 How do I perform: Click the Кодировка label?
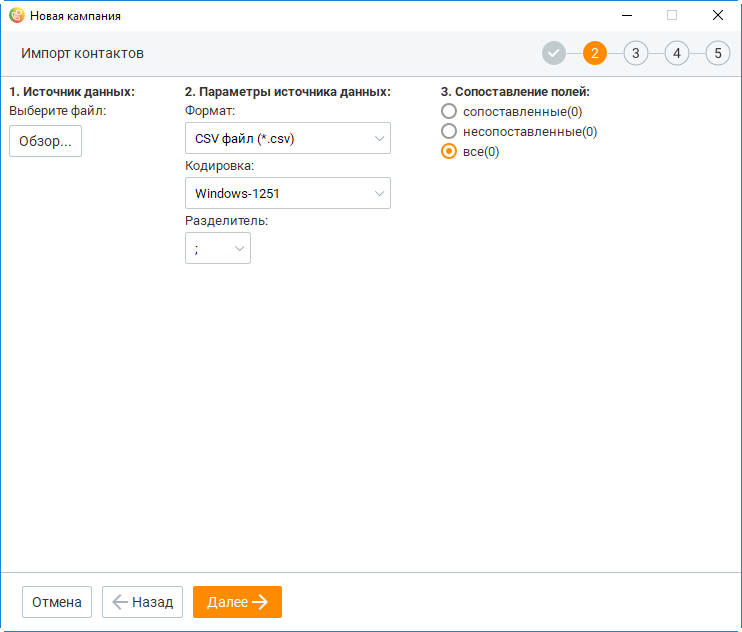[220, 166]
